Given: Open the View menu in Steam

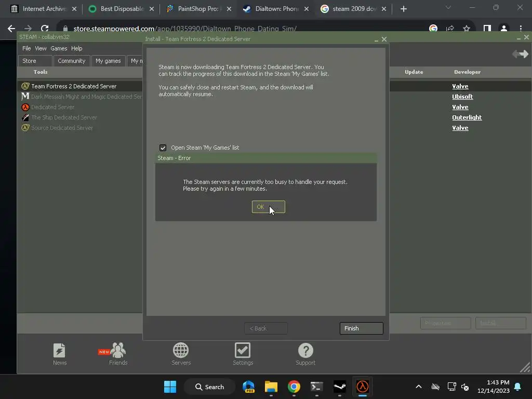Looking at the screenshot, I should pyautogui.click(x=41, y=48).
